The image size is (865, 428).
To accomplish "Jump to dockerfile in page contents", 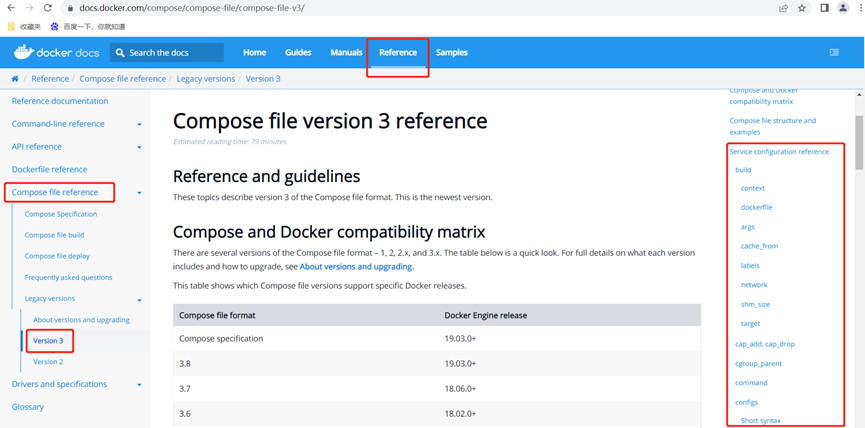I will pos(756,207).
